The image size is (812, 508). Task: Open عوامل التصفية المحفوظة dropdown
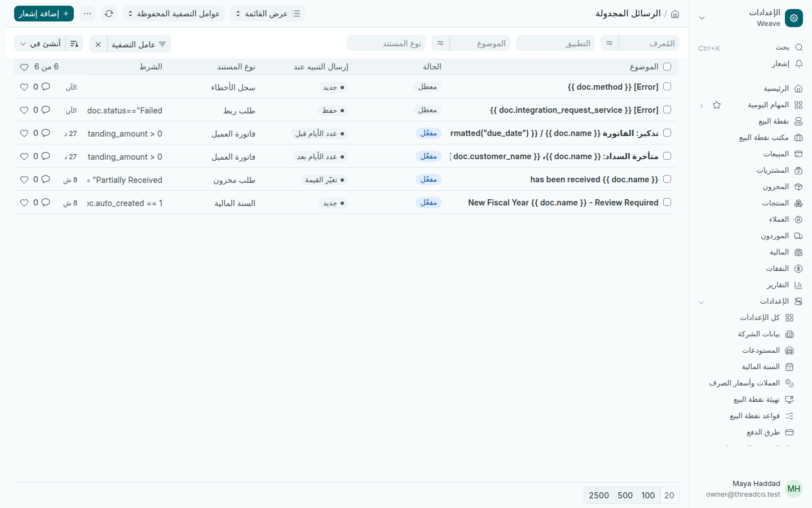pos(173,14)
